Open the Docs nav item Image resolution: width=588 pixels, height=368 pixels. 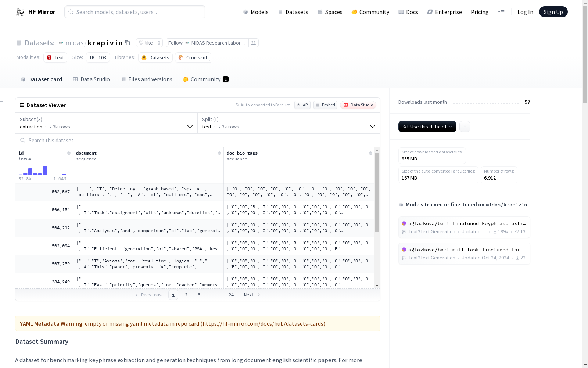point(408,12)
